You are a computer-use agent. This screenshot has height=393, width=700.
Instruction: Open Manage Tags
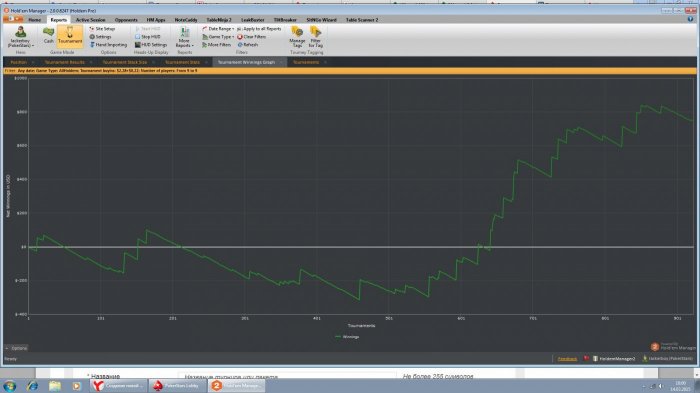[x=297, y=37]
